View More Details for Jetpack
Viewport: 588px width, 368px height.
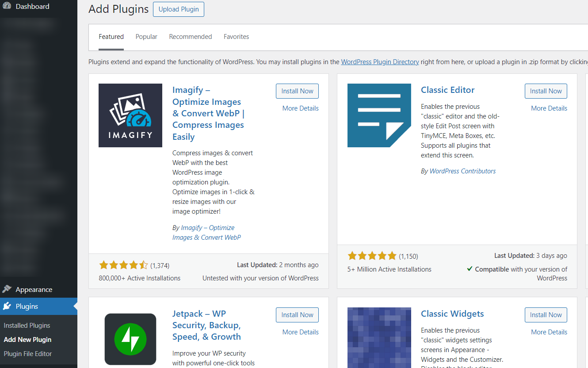click(x=301, y=332)
